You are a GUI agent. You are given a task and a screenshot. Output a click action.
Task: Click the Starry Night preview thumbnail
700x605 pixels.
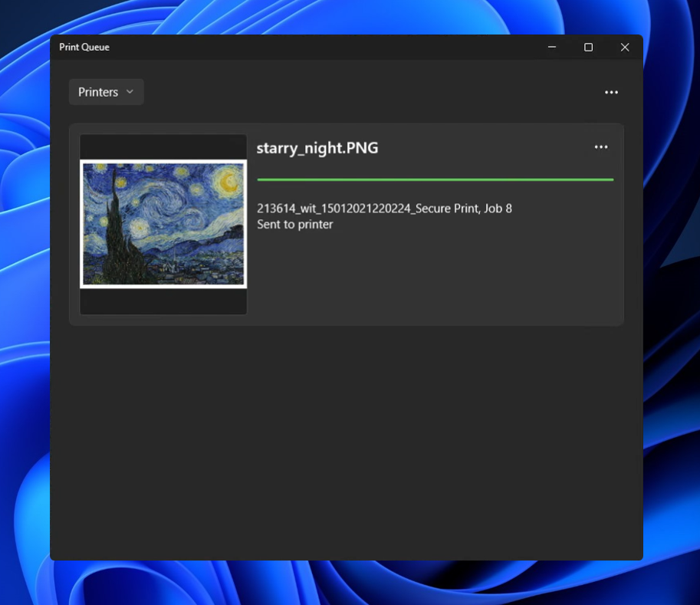(x=163, y=223)
